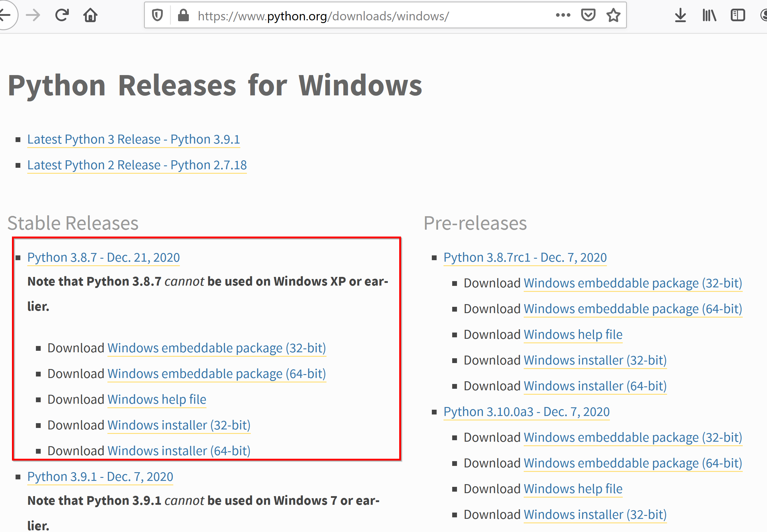The image size is (767, 532).
Task: Bookmark this page with the star icon
Action: [x=613, y=15]
